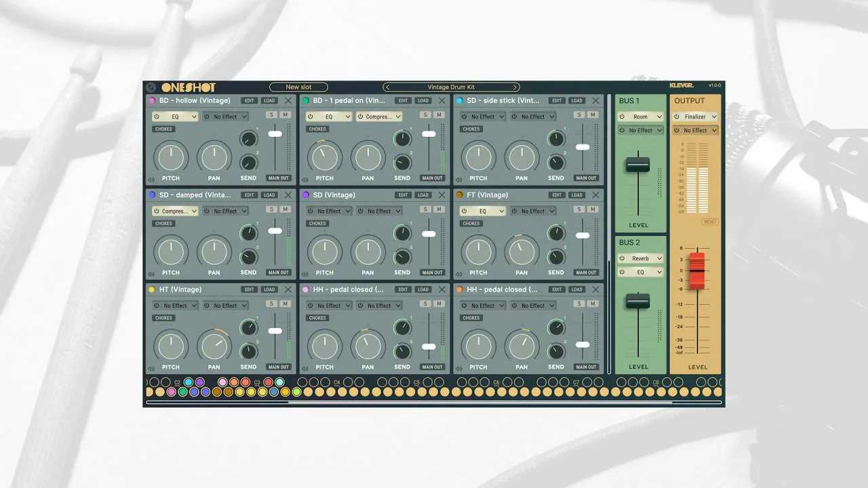Mute the BD - hollow slot
The width and height of the screenshot is (868, 488).
click(285, 115)
